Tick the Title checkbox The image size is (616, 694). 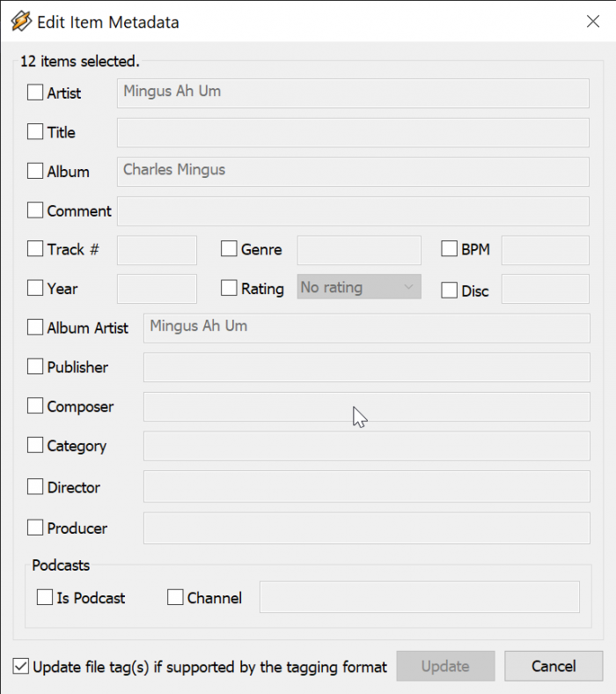coord(35,131)
